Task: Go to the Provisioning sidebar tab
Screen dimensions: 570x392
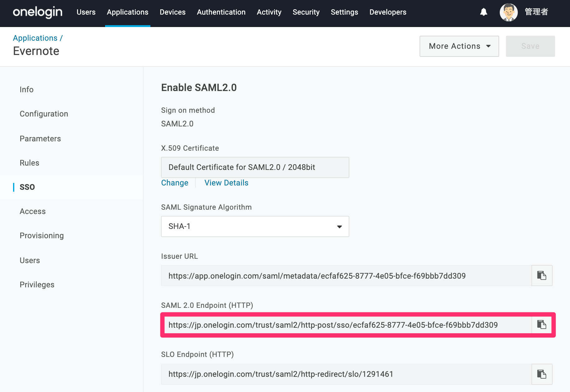Action: pos(42,235)
